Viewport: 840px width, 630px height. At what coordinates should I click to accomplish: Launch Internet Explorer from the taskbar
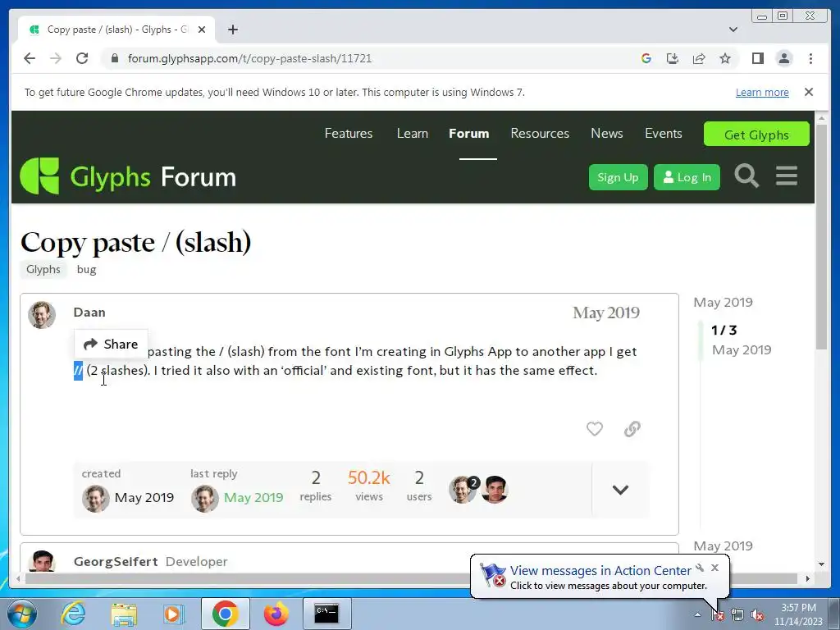pyautogui.click(x=72, y=614)
